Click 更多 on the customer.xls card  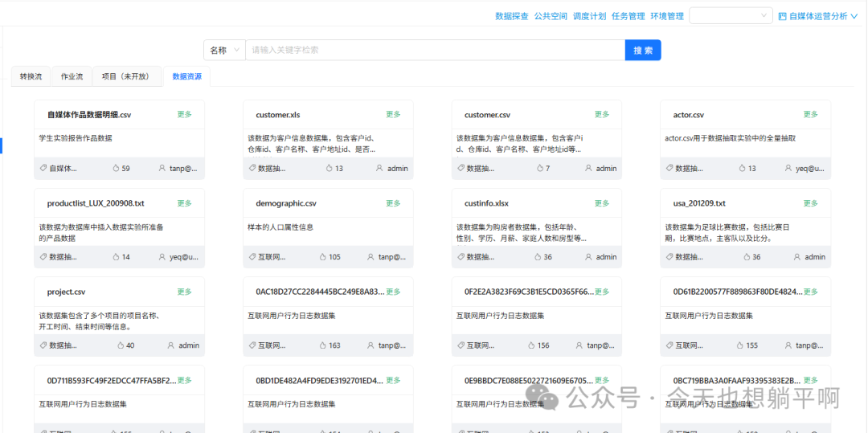pyautogui.click(x=393, y=114)
